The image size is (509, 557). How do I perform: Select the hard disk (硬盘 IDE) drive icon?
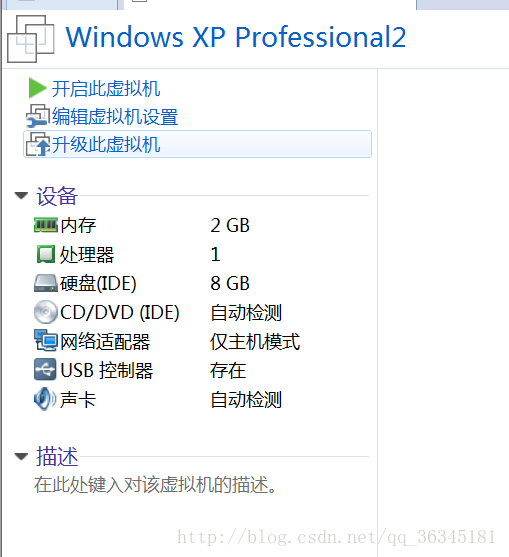point(46,283)
